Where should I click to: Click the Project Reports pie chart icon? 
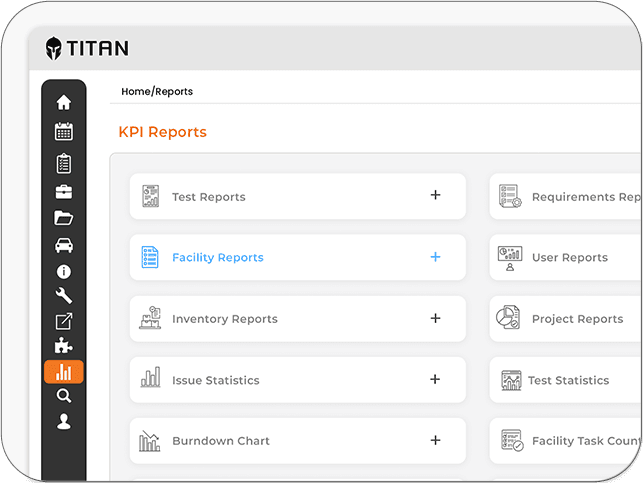coord(508,317)
